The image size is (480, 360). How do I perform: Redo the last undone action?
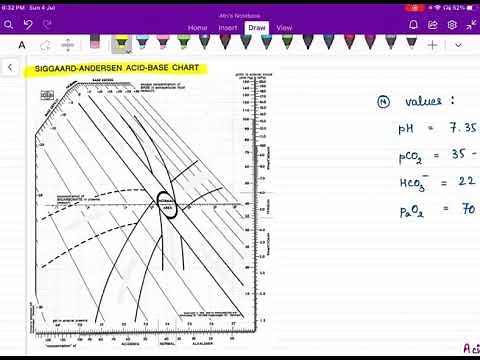tap(47, 24)
